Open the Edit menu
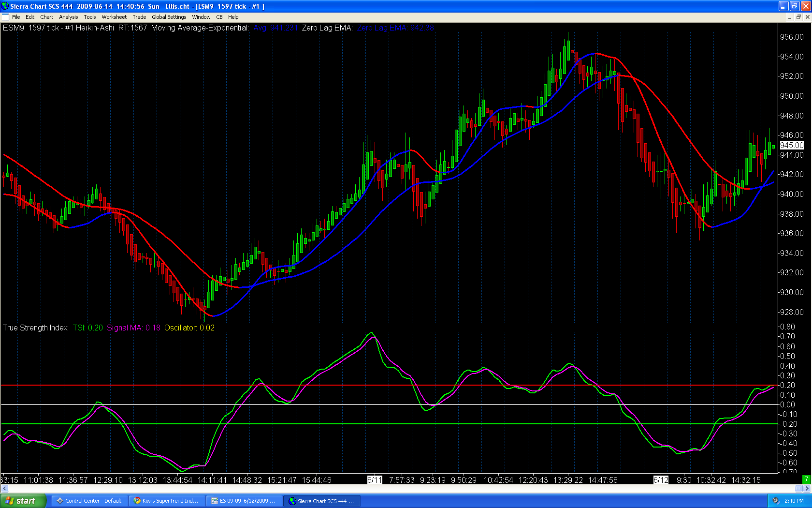Image resolution: width=812 pixels, height=508 pixels. (30, 17)
